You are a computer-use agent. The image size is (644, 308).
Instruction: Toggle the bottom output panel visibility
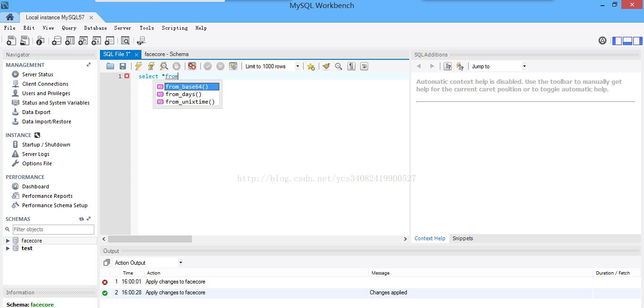point(627,41)
